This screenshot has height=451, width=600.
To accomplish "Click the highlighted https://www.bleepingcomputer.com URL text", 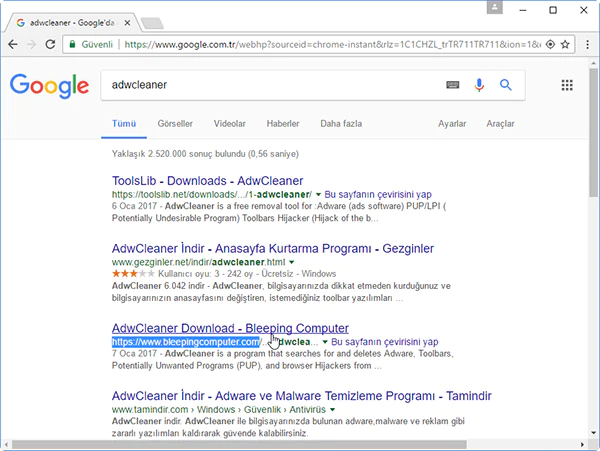I will pos(186,342).
